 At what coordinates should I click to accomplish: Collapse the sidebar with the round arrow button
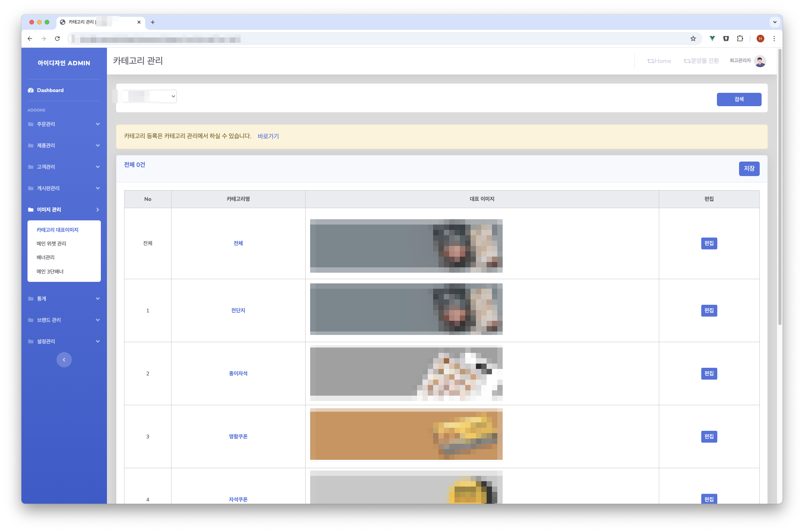pos(64,360)
